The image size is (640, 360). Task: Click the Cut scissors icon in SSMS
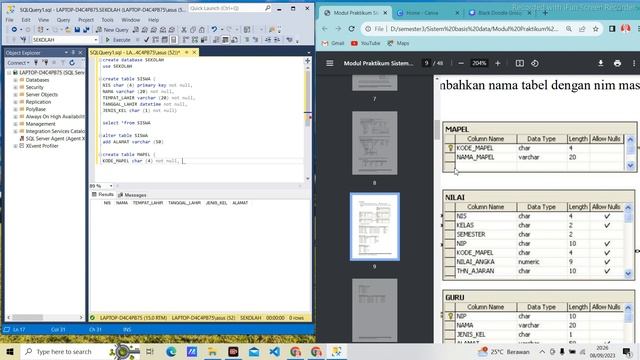coord(184,30)
